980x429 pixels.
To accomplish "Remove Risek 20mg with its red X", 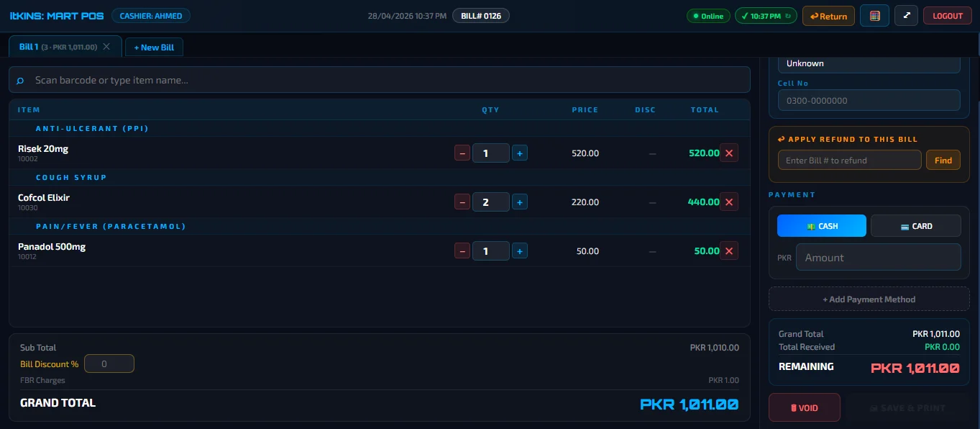I will pos(729,153).
